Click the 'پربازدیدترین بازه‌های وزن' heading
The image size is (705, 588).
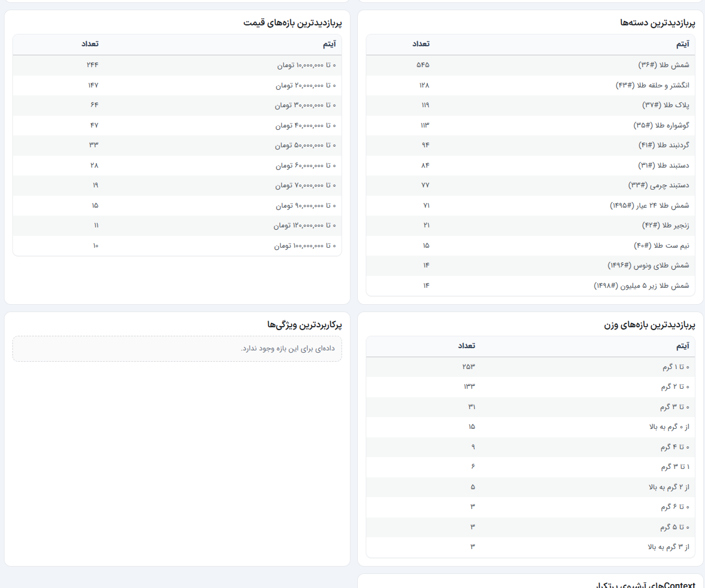(650, 325)
